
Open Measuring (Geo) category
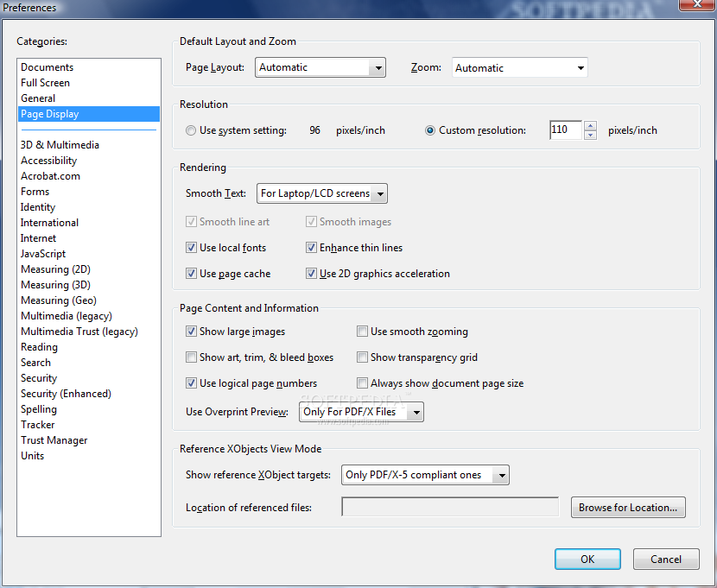pos(59,300)
